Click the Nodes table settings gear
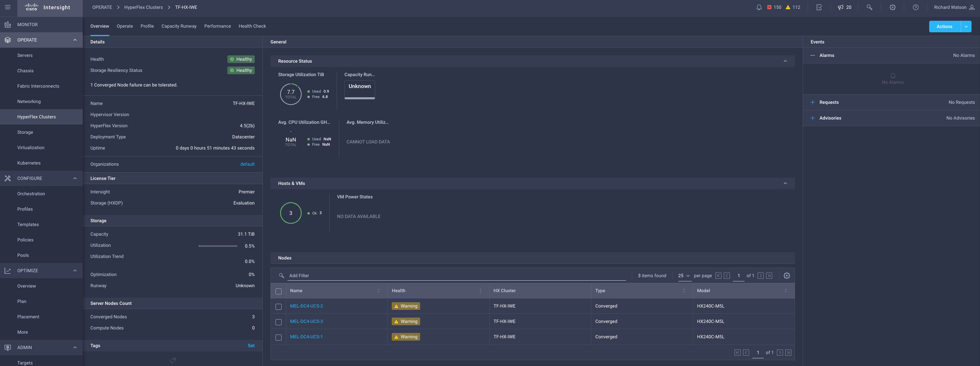980x366 pixels. tap(787, 276)
